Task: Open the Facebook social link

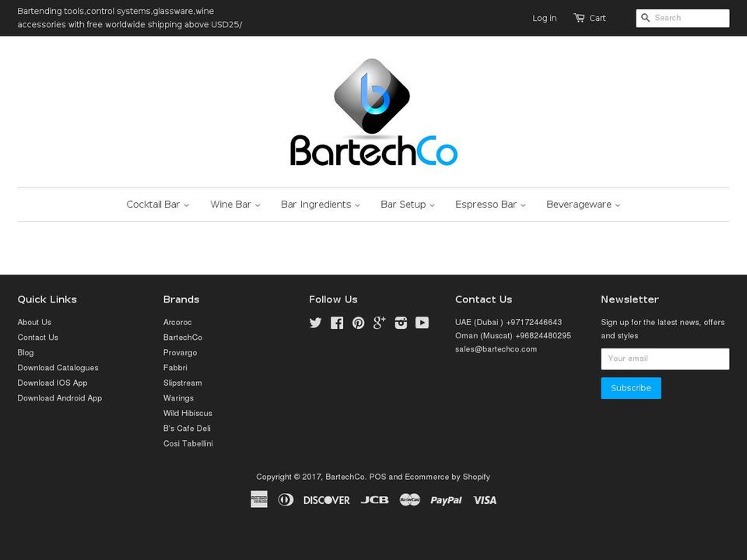Action: click(x=337, y=323)
